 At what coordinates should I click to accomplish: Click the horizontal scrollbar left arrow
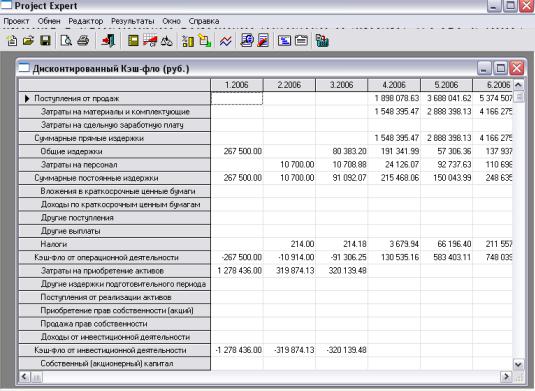tap(24, 377)
